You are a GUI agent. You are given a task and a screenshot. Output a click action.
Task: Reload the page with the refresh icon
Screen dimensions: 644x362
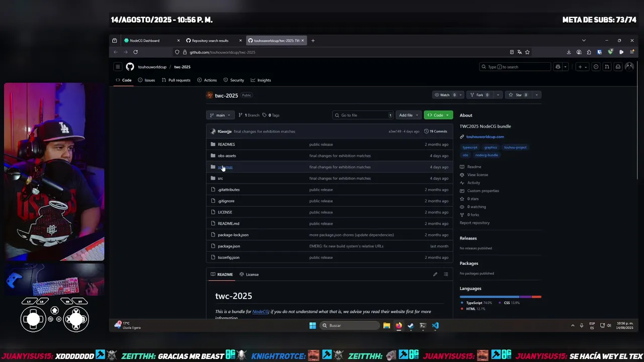[x=135, y=52]
